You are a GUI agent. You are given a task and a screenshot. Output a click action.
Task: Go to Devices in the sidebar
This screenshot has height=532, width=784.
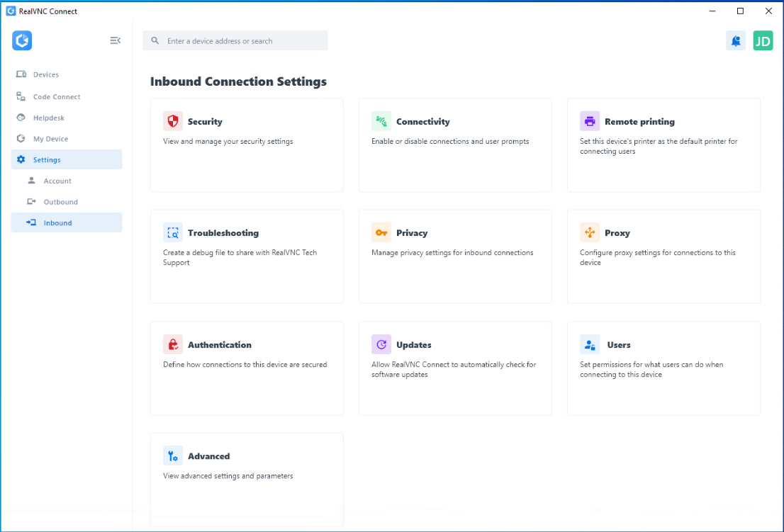46,75
